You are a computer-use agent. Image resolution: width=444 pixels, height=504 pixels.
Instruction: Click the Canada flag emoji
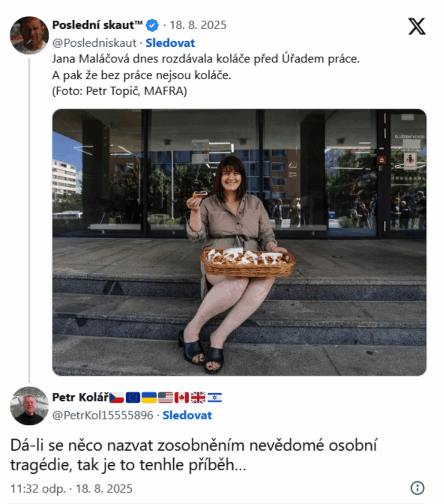click(x=182, y=398)
